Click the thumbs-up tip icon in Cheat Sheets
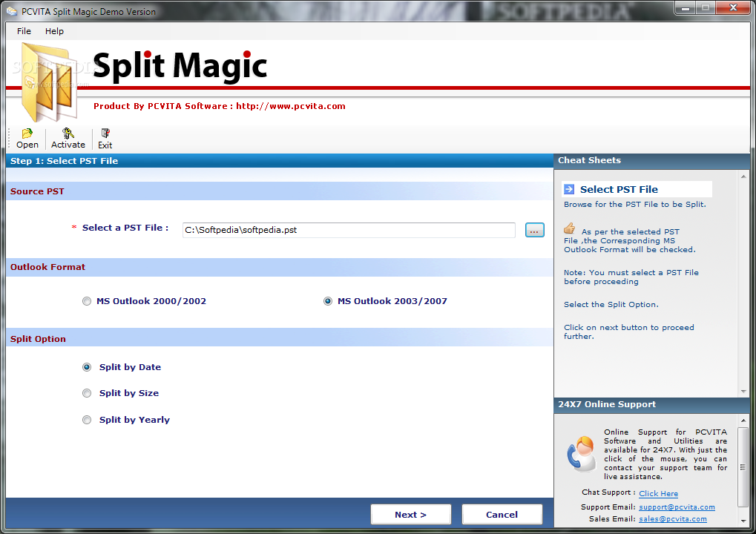Viewport: 756px width, 534px height. (x=569, y=228)
